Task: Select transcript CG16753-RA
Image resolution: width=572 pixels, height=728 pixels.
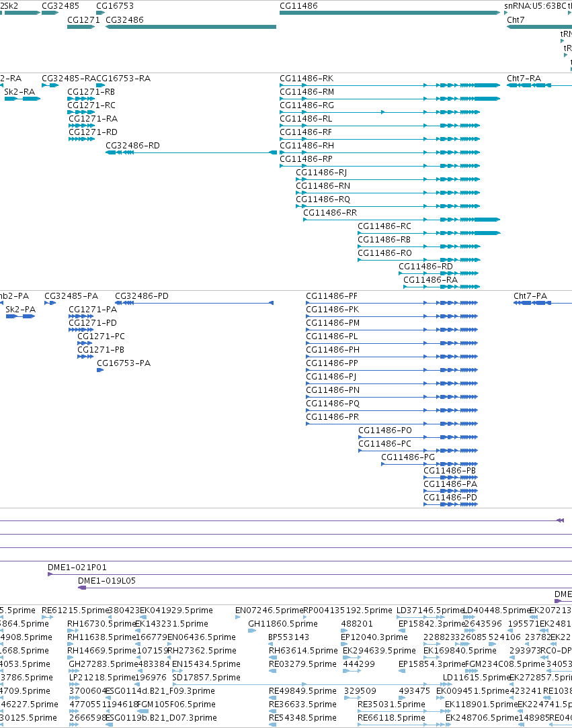Action: point(123,79)
